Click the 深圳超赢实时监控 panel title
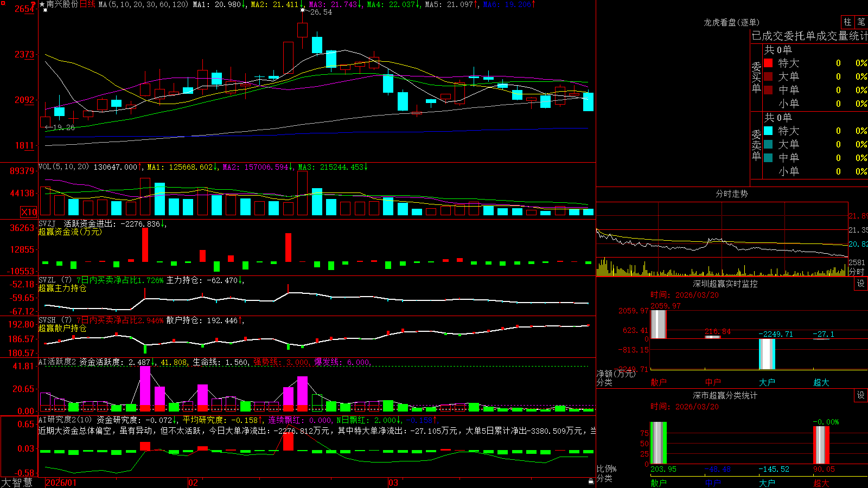Viewport: 868px width, 488px height. pos(725,284)
